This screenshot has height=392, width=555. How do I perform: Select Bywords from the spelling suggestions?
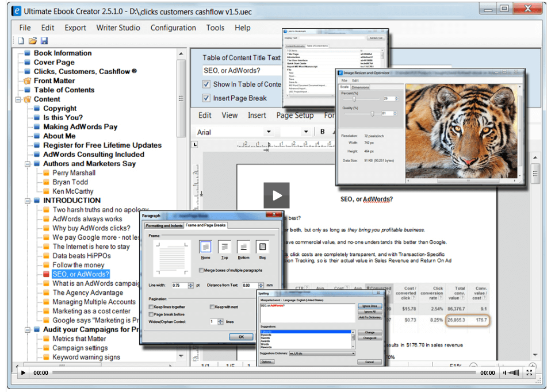pyautogui.click(x=266, y=334)
